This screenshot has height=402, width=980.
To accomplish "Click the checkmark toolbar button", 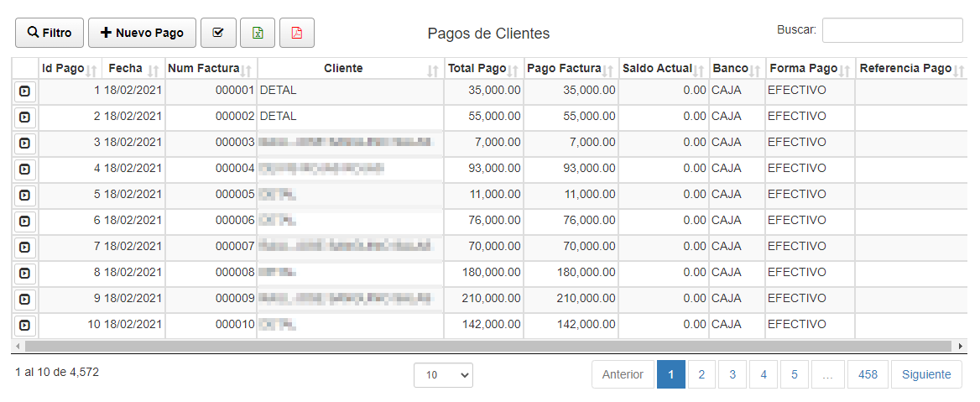I will [218, 33].
